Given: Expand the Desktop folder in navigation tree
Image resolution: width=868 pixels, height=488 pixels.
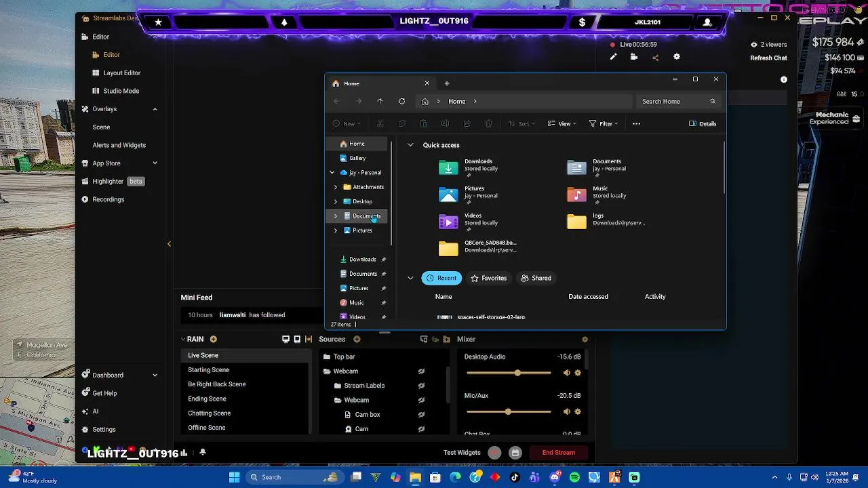Looking at the screenshot, I should pyautogui.click(x=335, y=201).
